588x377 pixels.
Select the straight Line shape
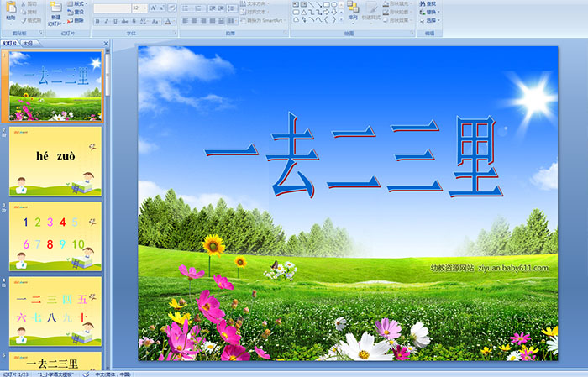(x=311, y=4)
